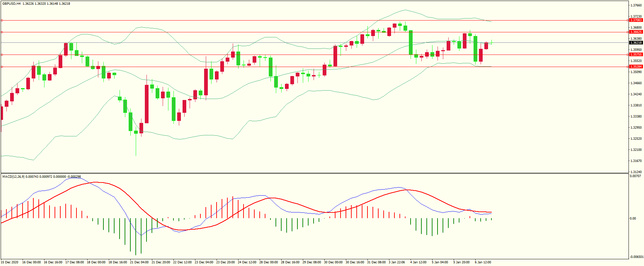Image resolution: width=644 pixels, height=266 pixels.
Task: Click the -0.006501 value on MACD scale
Action: pyautogui.click(x=636, y=257)
